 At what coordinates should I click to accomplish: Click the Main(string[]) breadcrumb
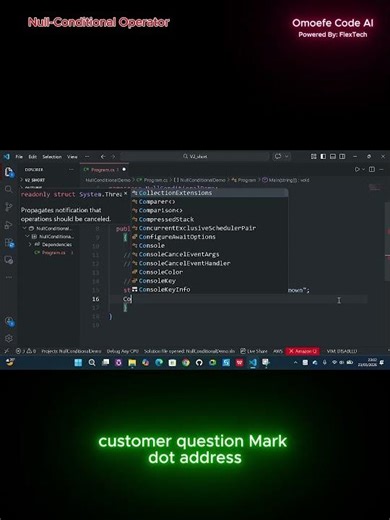pyautogui.click(x=286, y=180)
